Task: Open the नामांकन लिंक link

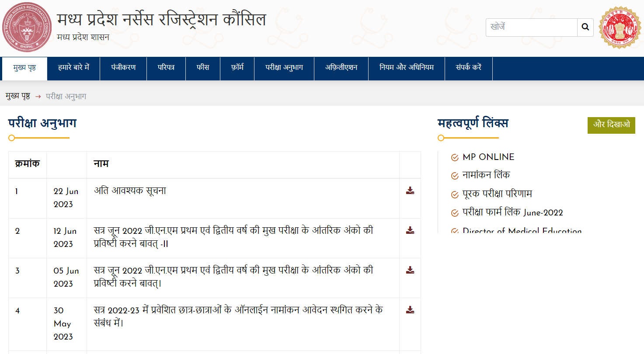Action: click(x=486, y=175)
